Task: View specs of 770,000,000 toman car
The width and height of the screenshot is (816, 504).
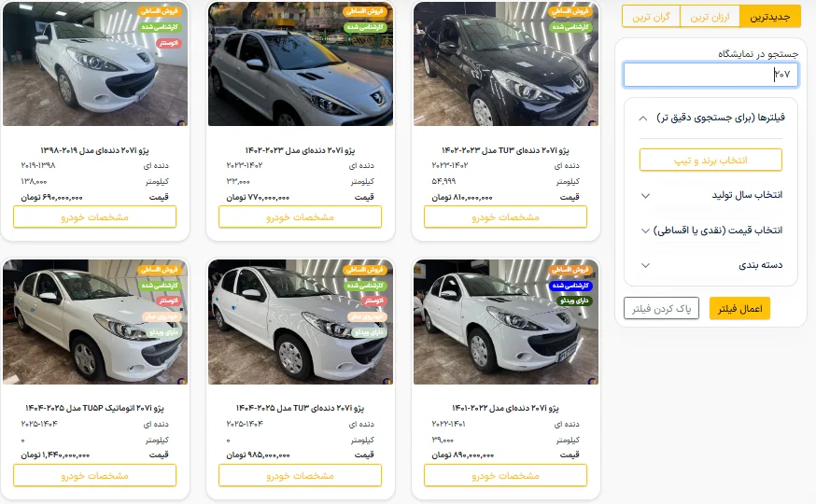Action: pos(300,217)
